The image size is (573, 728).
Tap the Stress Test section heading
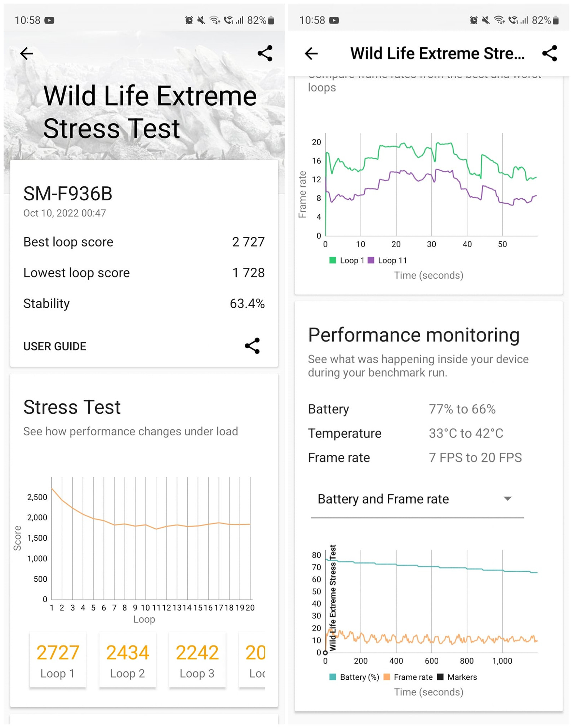pos(72,407)
